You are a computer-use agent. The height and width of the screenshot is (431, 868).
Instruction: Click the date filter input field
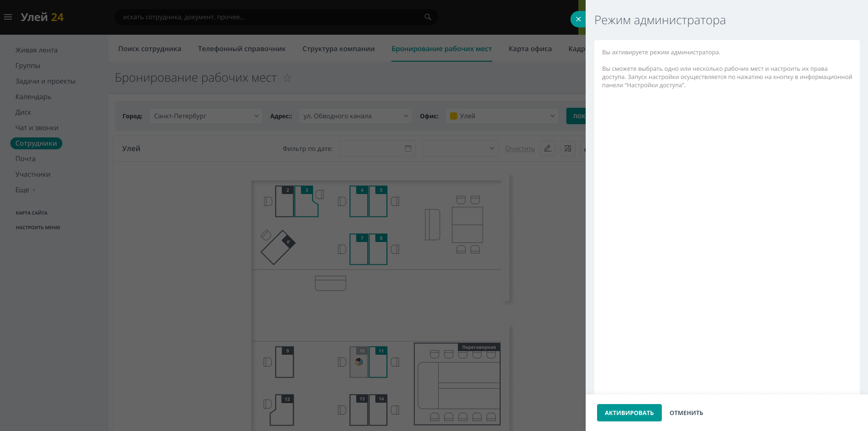click(x=377, y=148)
